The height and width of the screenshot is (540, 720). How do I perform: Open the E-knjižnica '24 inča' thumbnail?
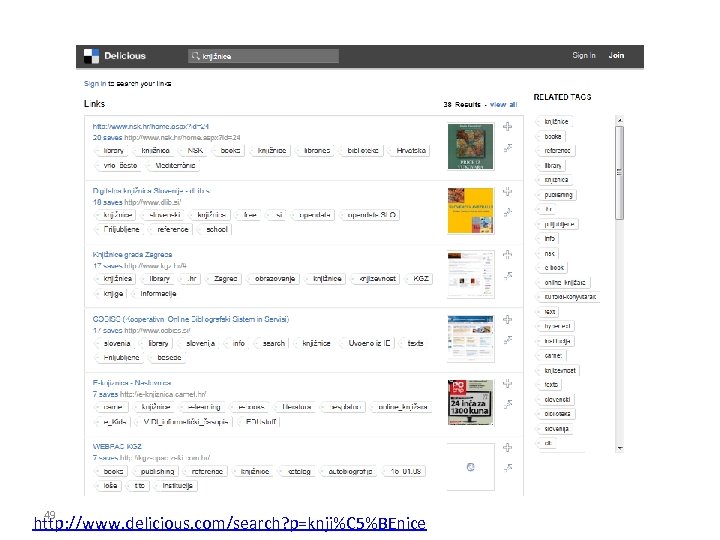click(x=471, y=403)
